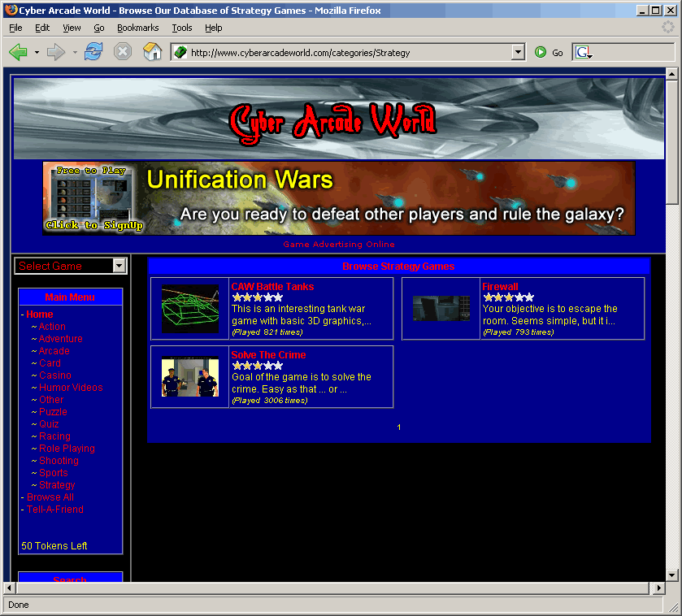Reload the page with the refresh icon
682x616 pixels.
pos(93,52)
